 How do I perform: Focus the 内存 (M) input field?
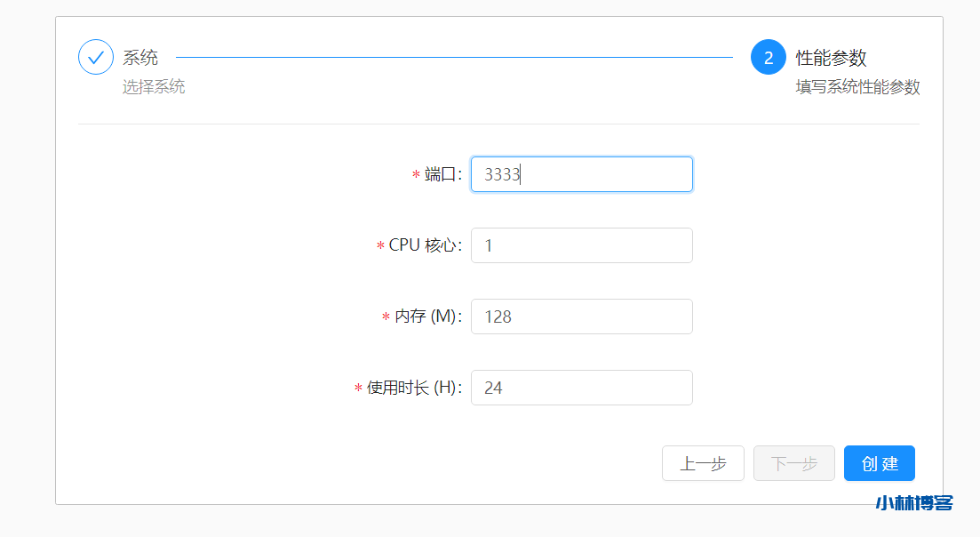tap(581, 317)
